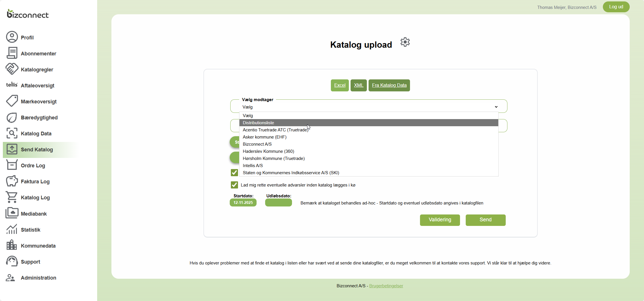Click the Send Katalog upload icon
Viewport: 644px width, 301px height.
12,149
